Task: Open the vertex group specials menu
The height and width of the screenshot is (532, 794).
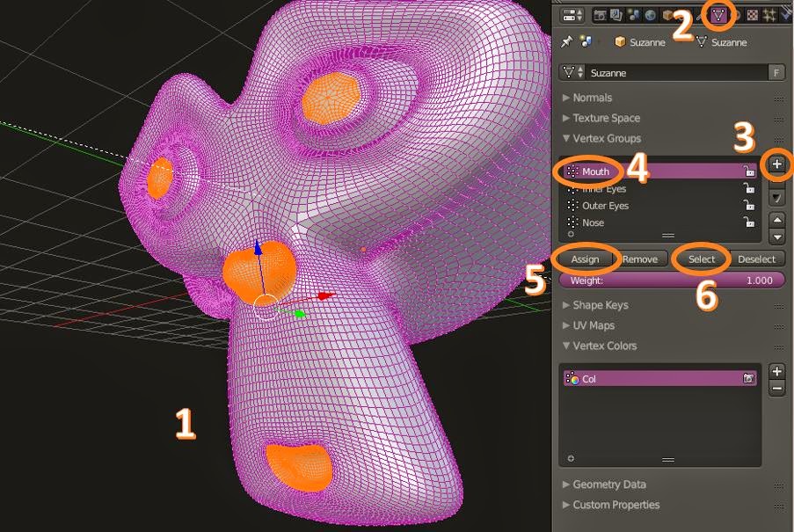Action: 776,197
